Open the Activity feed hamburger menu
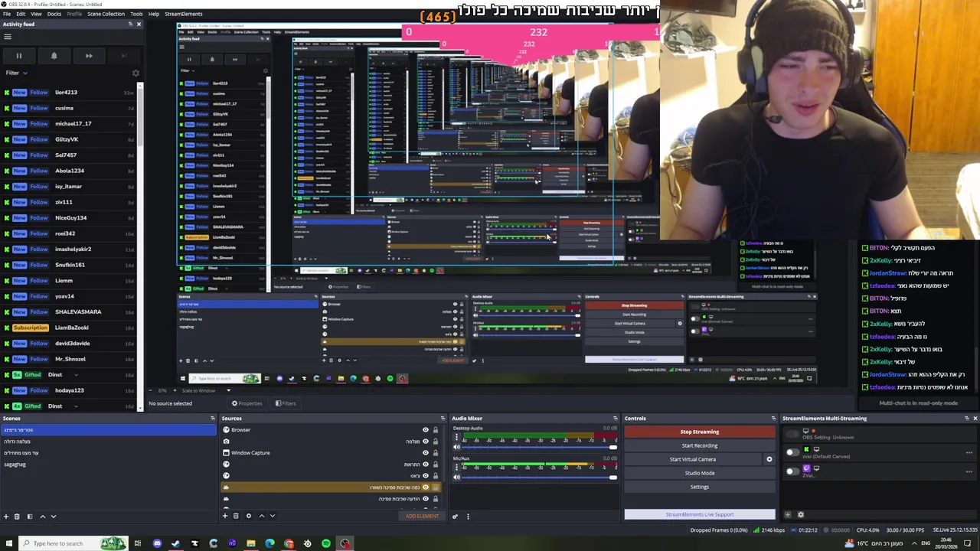Viewport: 980px width, 551px height. click(x=7, y=37)
